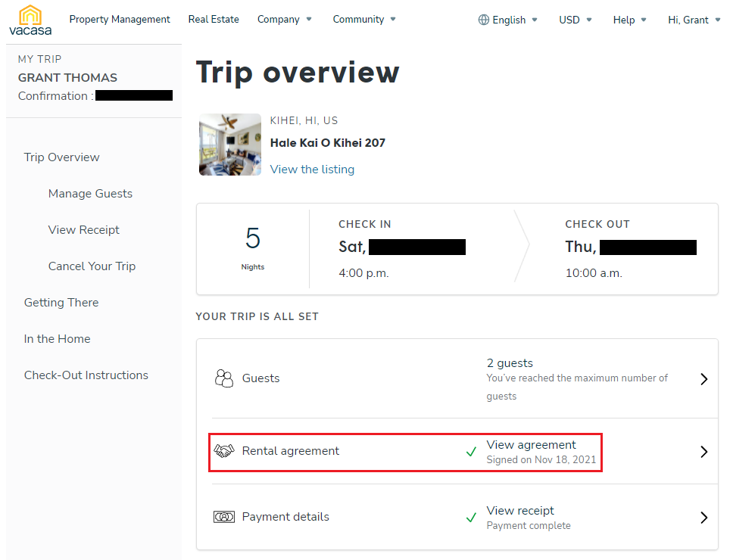Click the Payment details cash icon
The height and width of the screenshot is (560, 733).
(224, 517)
